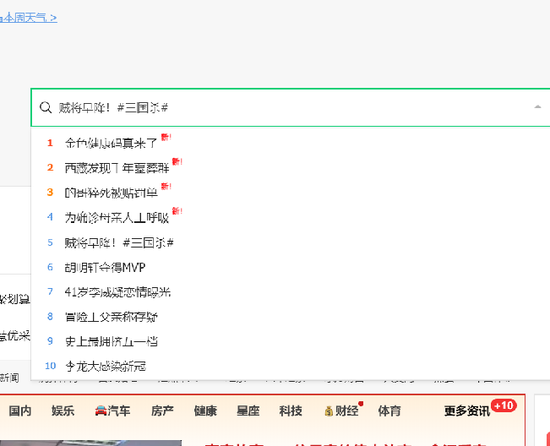Expand the 更多资讯 menu
Screen dimensions: 550x446
pos(467,411)
